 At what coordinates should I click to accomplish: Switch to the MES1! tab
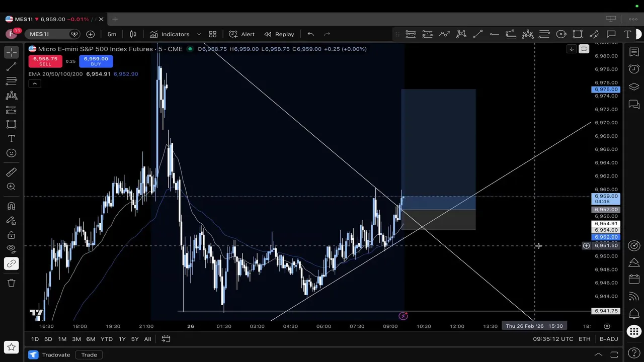(x=54, y=19)
